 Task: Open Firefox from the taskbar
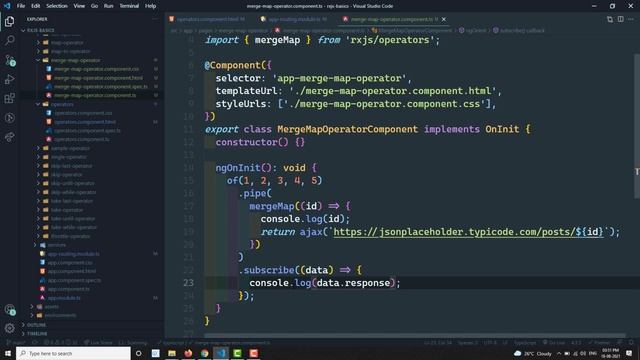pyautogui.click(x=188, y=353)
